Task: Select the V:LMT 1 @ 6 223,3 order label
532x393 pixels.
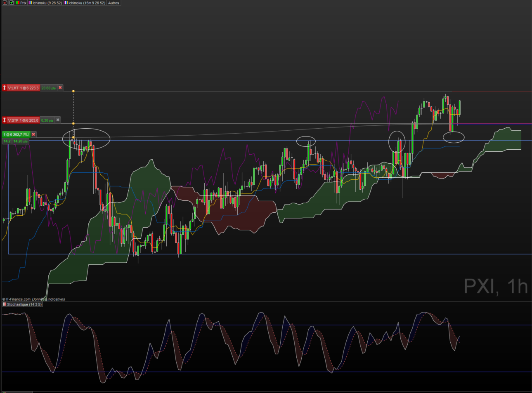Action: point(23,88)
